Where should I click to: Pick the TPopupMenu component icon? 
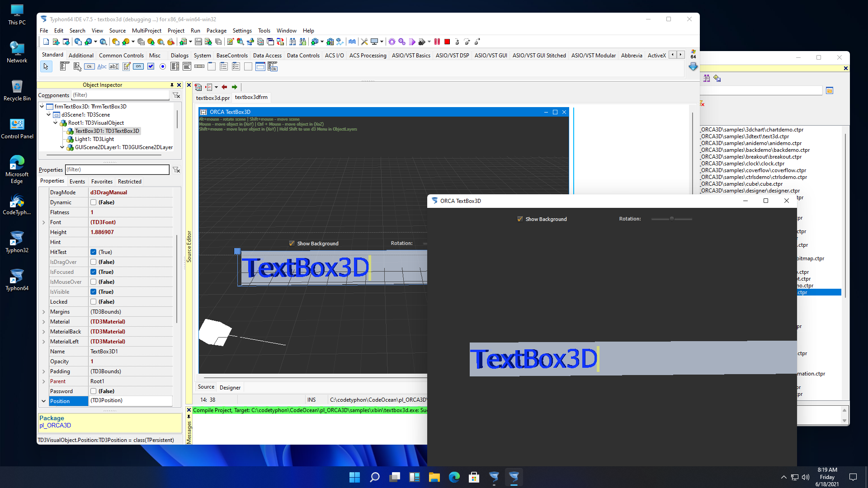[x=77, y=67]
